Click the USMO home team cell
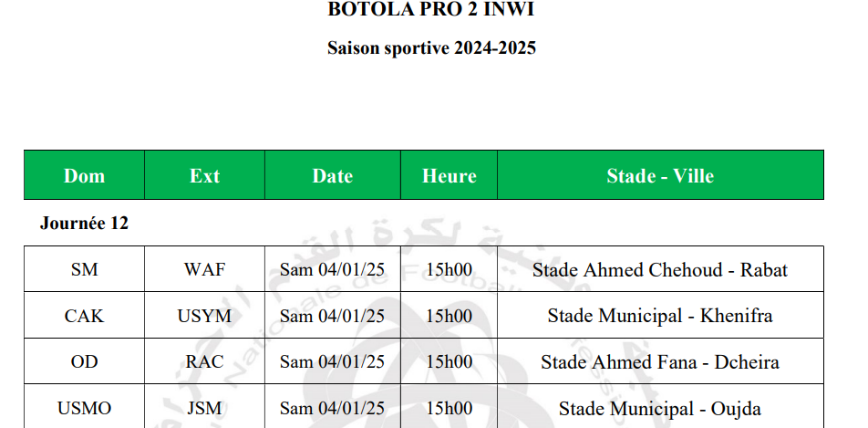This screenshot has width=868, height=428. 84,409
